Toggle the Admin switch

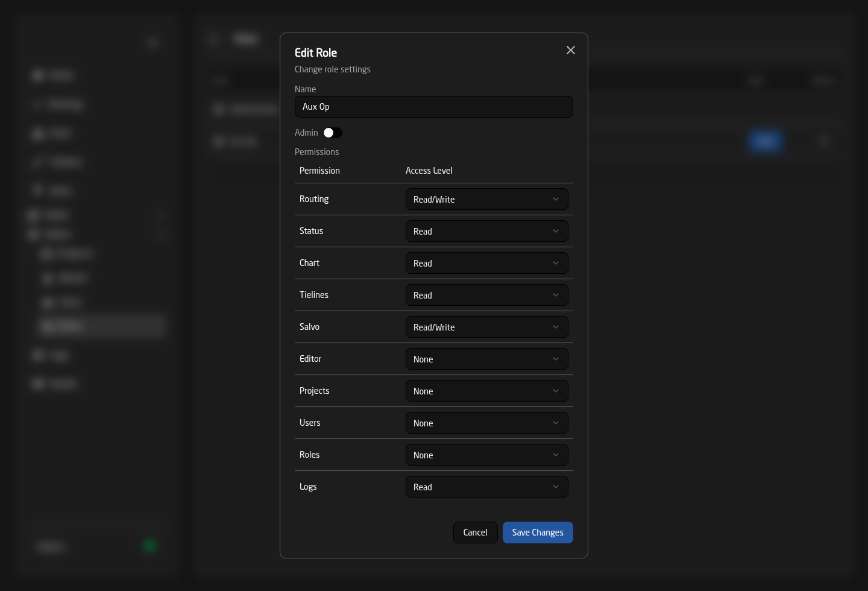point(333,133)
